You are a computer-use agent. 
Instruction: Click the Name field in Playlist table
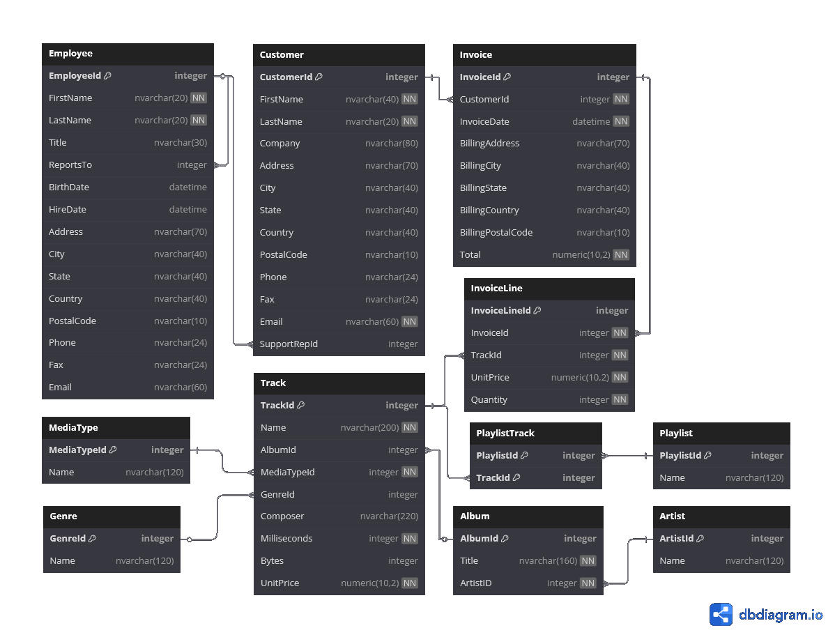721,478
